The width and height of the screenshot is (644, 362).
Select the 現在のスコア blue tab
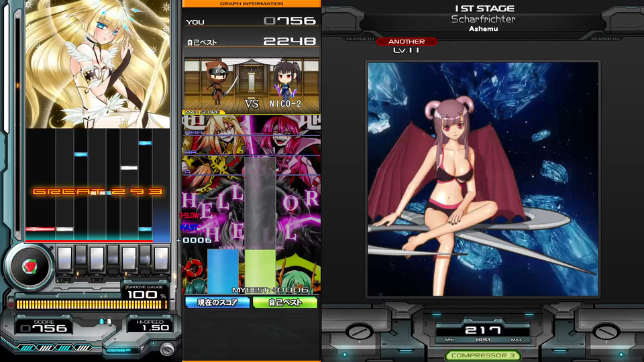pyautogui.click(x=217, y=302)
